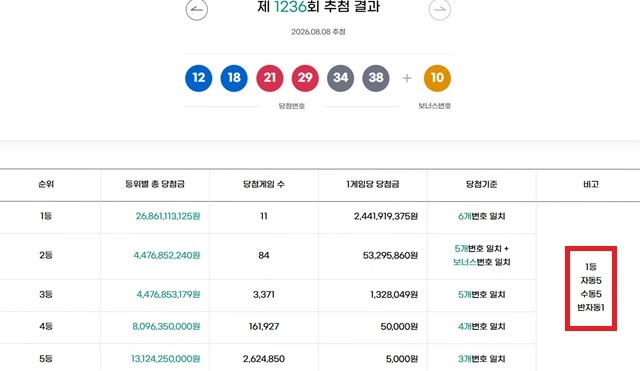Viewport: 640px width, 371px height.
Task: Click winner count 3,371
Action: [x=264, y=294]
